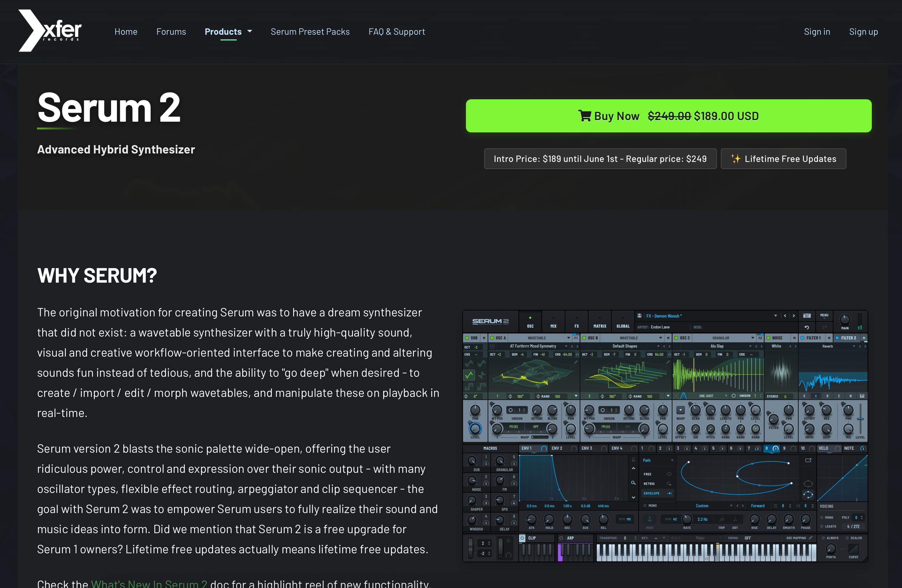Toggle the CLIP sequencer power button
This screenshot has width=902, height=588.
click(522, 538)
